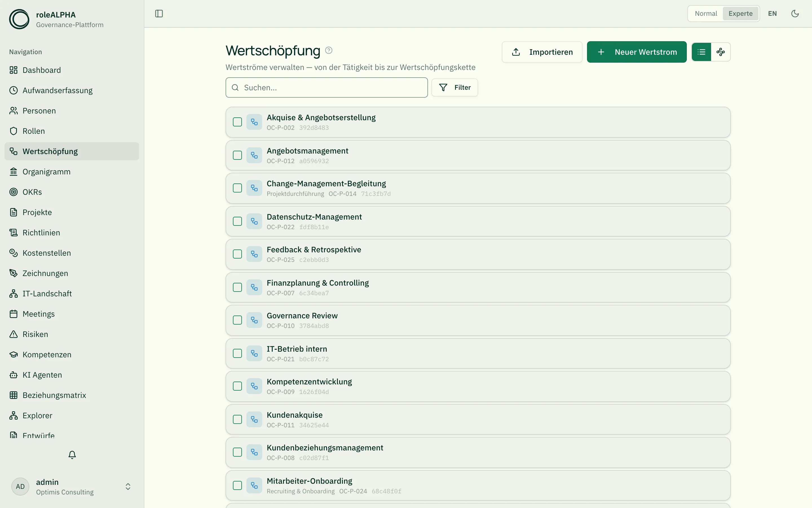Click the icon of the IT-Betrieb intern row
Screen dimensions: 812x508
(x=254, y=353)
